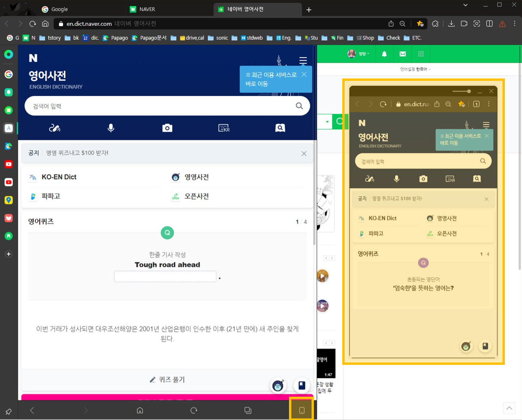This screenshot has width=522, height=420.
Task: Open camera image search
Action: coord(167,128)
